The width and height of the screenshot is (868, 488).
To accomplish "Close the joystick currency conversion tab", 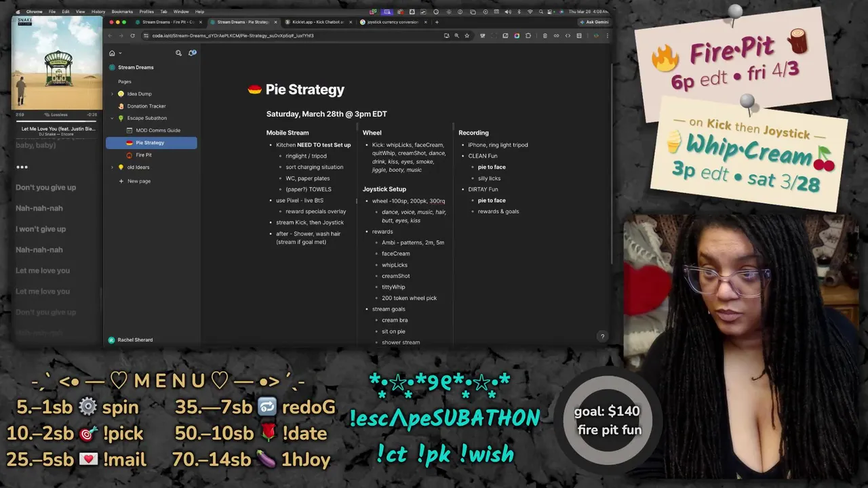I will [x=425, y=22].
